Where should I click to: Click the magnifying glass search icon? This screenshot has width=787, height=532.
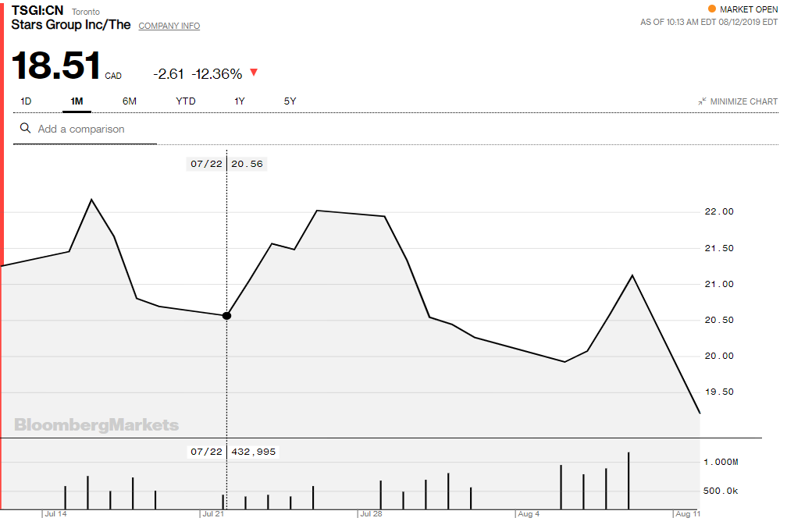coord(23,129)
